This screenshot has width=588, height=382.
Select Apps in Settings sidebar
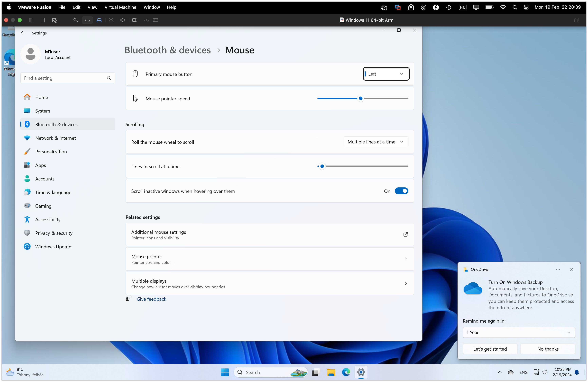[68, 165]
